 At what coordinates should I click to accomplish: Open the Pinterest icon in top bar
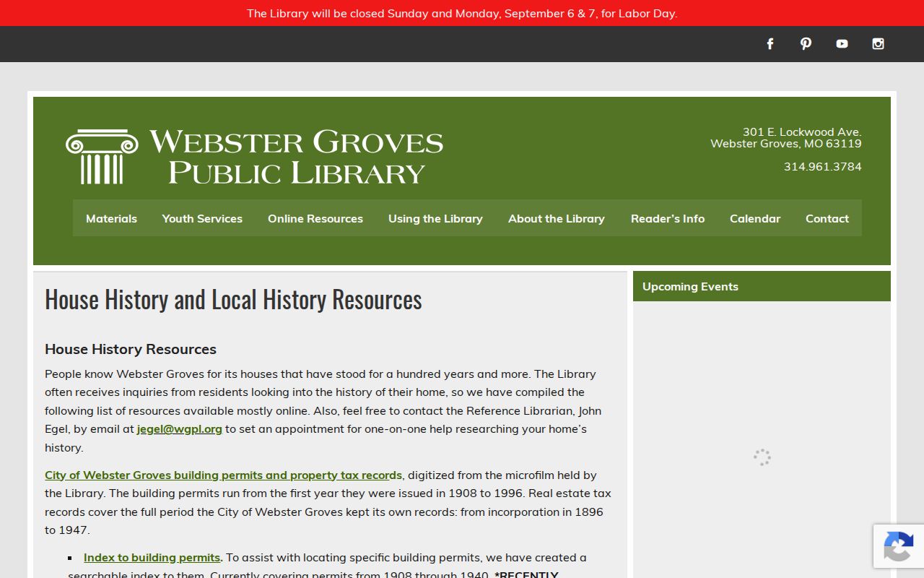[806, 44]
